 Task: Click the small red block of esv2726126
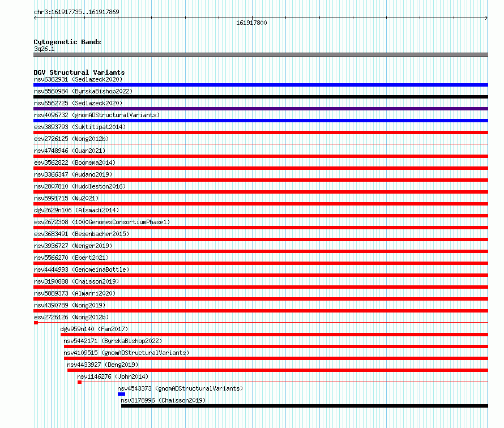(x=36, y=323)
